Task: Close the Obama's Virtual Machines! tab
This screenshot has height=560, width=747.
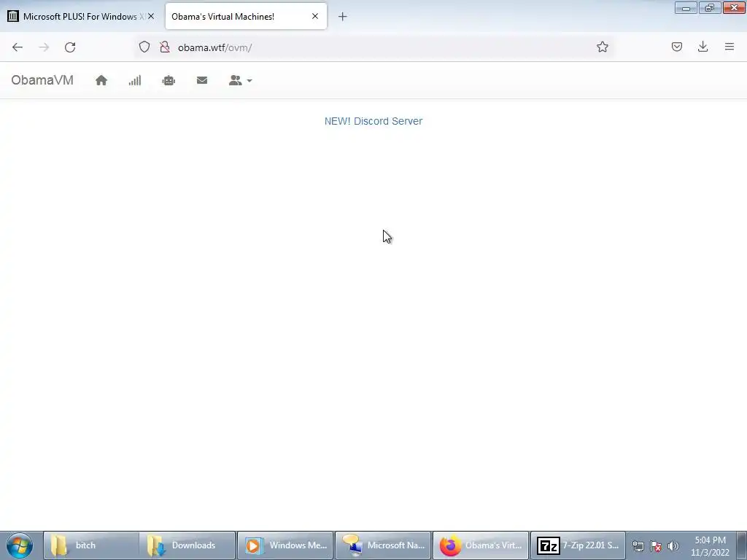Action: coord(315,16)
